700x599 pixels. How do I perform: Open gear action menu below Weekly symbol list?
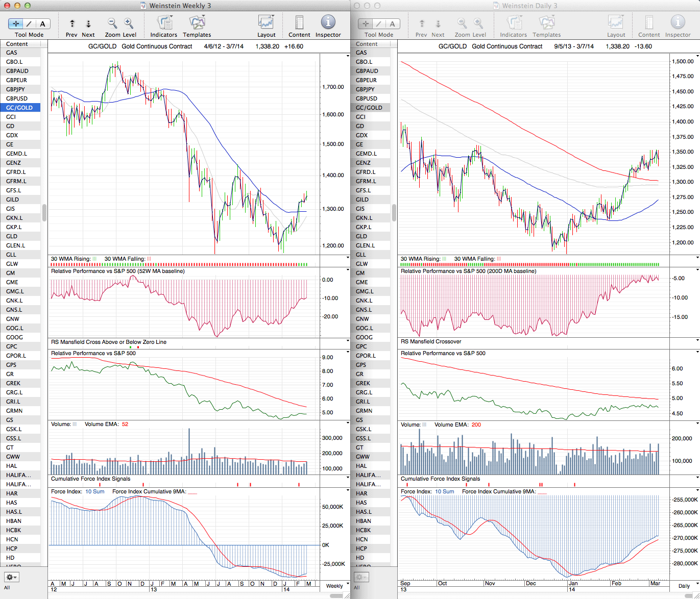click(x=11, y=577)
